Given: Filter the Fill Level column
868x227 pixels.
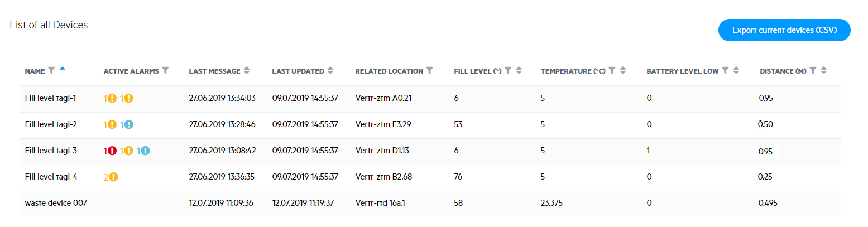Looking at the screenshot, I should 508,71.
